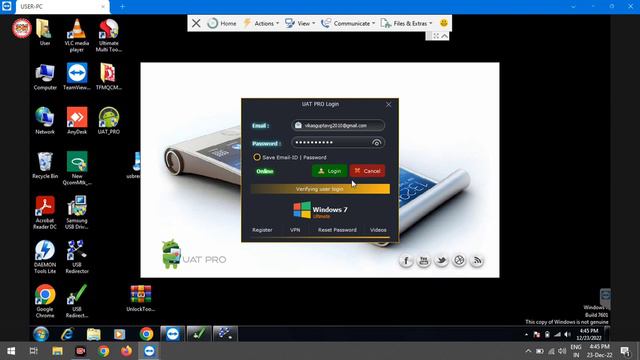Open local taskbar File Explorer

point(57,351)
